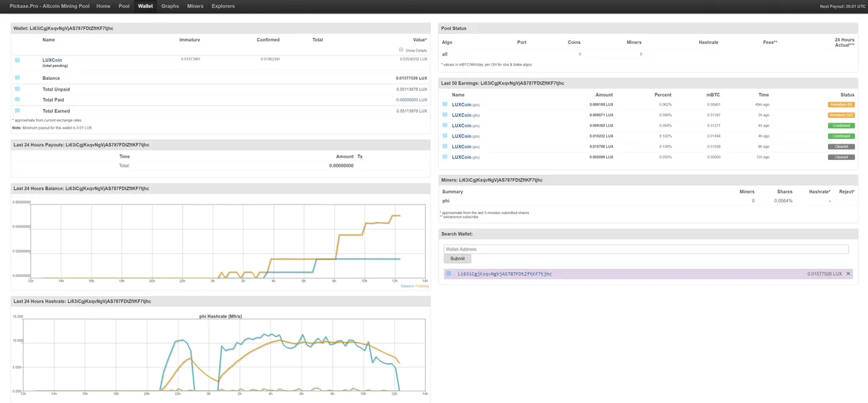Click the Submit button under Search Wallet
Image resolution: width=868 pixels, height=403 pixels.
click(458, 259)
